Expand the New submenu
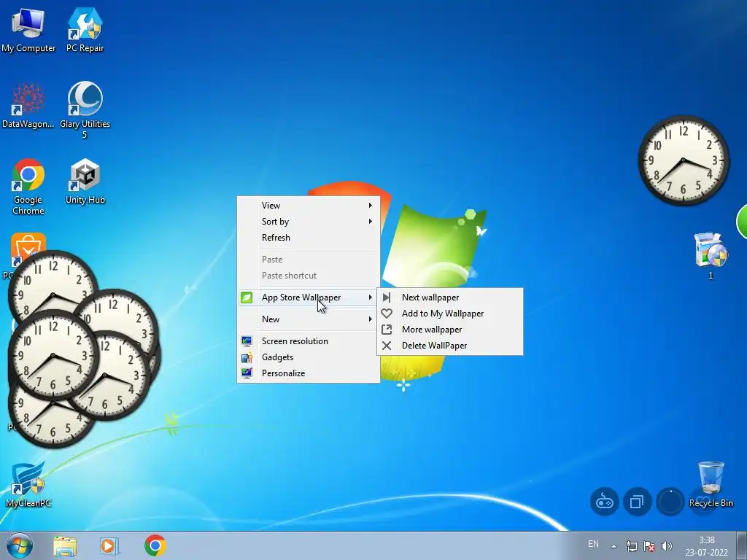This screenshot has width=747, height=560. 309,319
